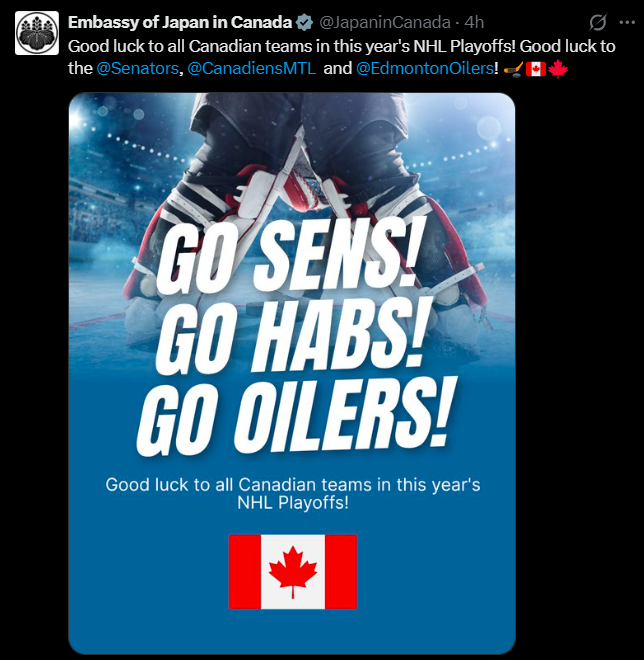Viewport: 644px width, 660px height.
Task: Click the Canada flag emoji in tweet
Action: pos(535,68)
